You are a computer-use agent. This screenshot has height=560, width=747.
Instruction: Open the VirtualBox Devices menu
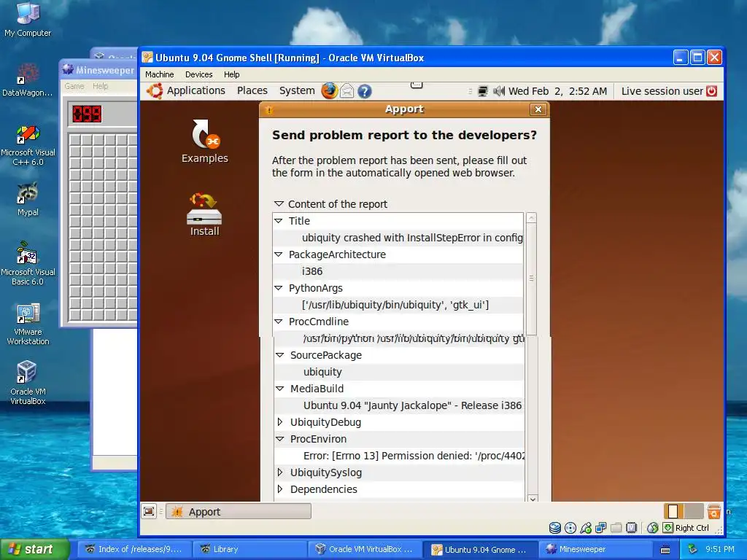pos(198,74)
